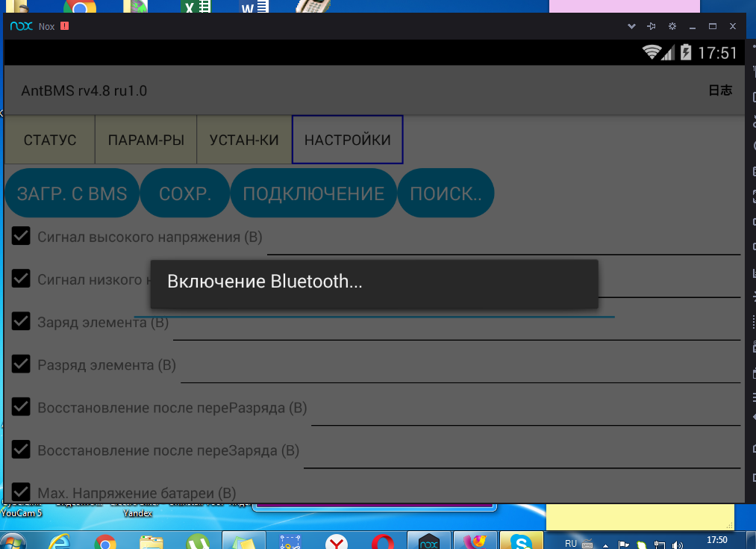
Task: Click the Nox pin window icon
Action: 652,26
